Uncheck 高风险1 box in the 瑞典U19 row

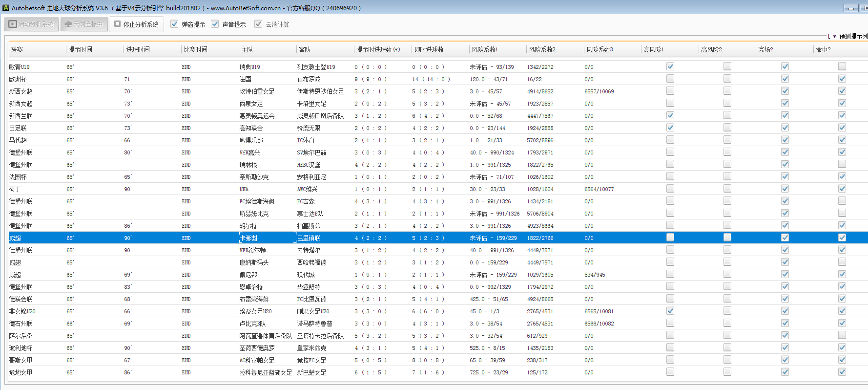(x=670, y=66)
